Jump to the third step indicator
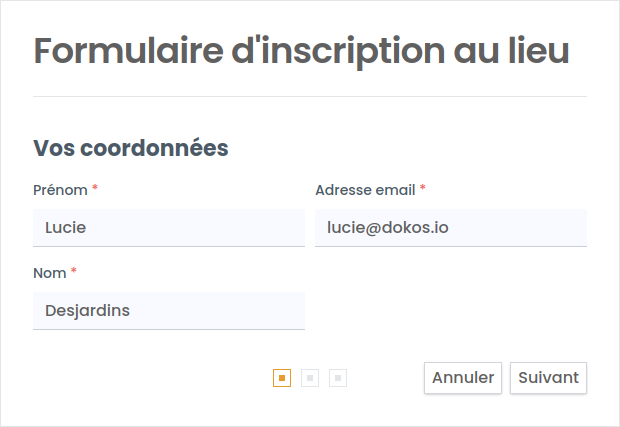 click(x=338, y=378)
